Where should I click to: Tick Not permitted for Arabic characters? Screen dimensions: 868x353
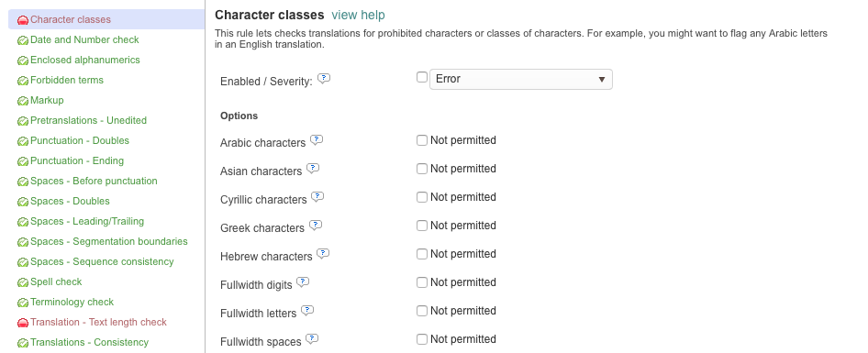coord(422,140)
